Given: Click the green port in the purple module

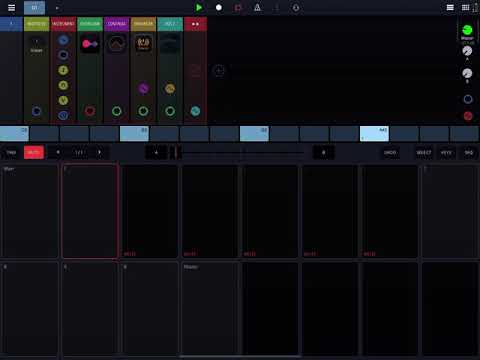Looking at the screenshot, I should (x=117, y=111).
